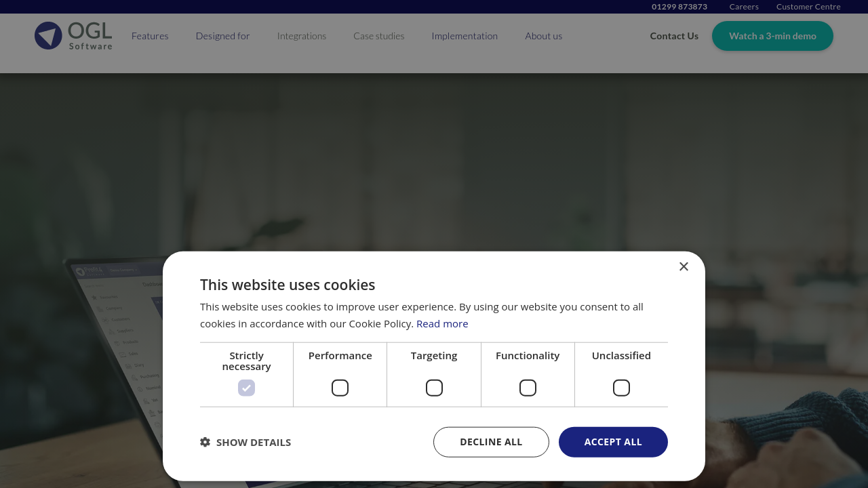This screenshot has width=868, height=488.
Task: Go to Integrations page
Action: 302,36
